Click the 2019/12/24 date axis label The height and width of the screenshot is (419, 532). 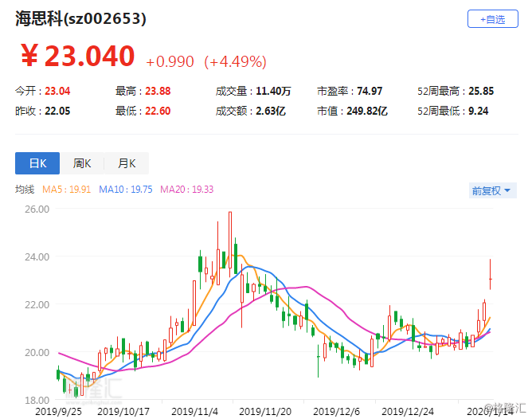pyautogui.click(x=408, y=412)
